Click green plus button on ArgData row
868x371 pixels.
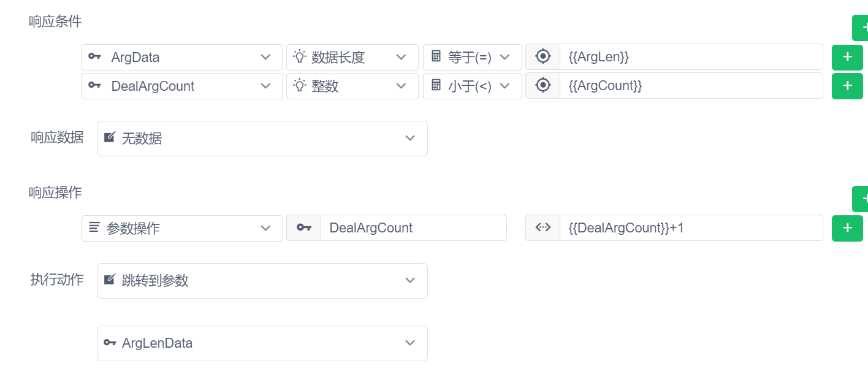(847, 57)
